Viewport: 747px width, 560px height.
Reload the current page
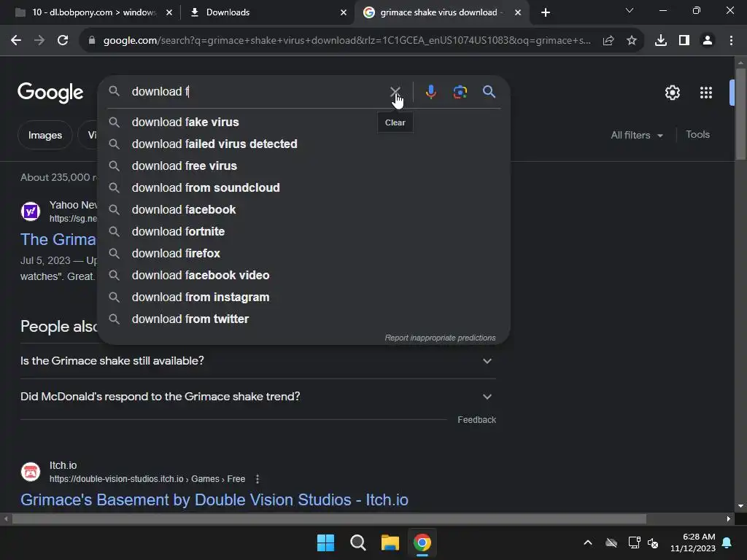point(63,41)
